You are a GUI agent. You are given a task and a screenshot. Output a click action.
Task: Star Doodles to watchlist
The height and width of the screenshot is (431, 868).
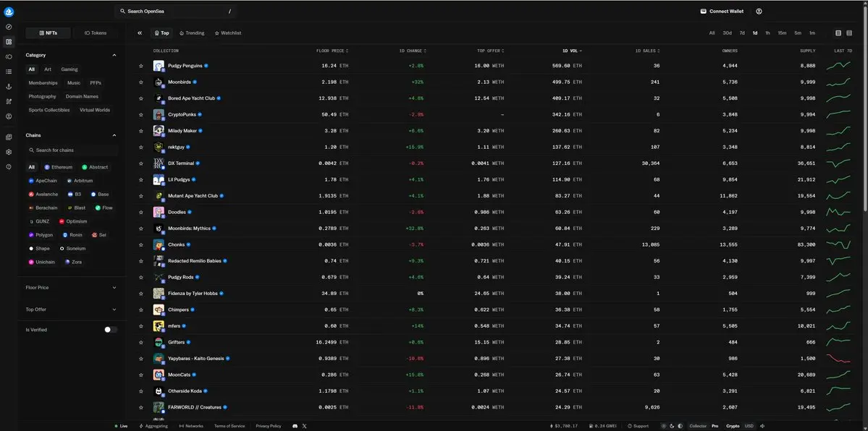tap(141, 212)
